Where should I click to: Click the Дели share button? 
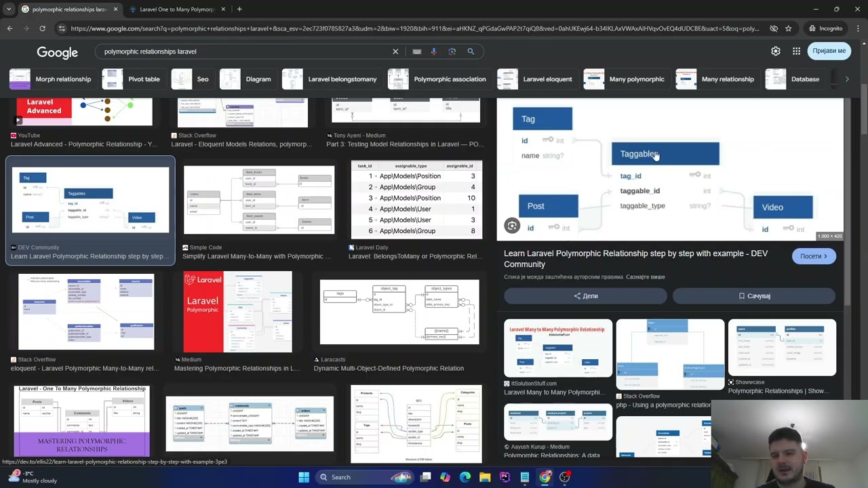click(585, 296)
